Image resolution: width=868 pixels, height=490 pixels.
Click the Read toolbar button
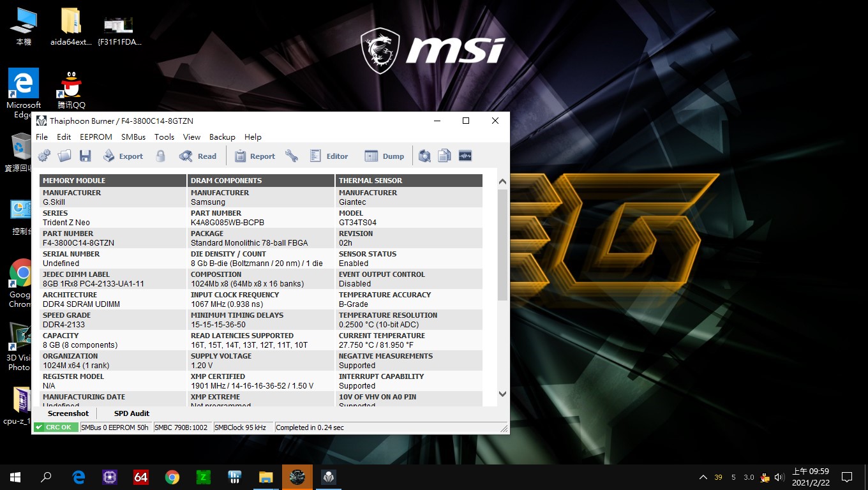(198, 156)
